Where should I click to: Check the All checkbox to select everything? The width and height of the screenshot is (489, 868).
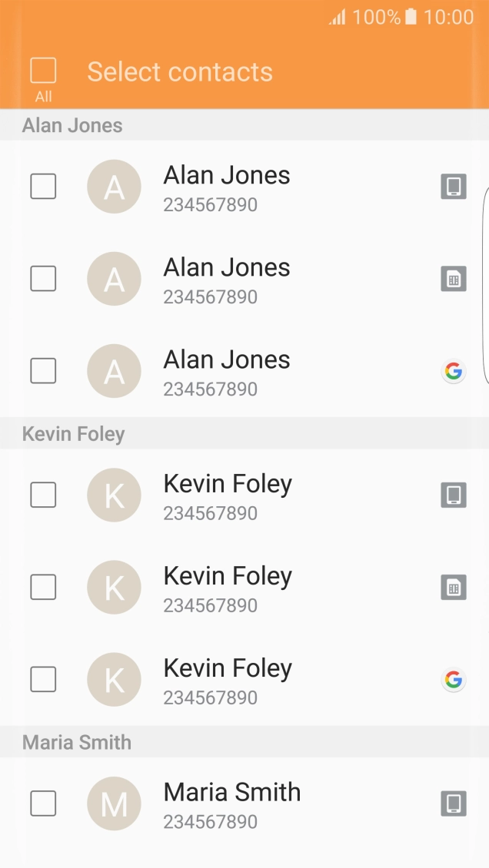coord(43,71)
